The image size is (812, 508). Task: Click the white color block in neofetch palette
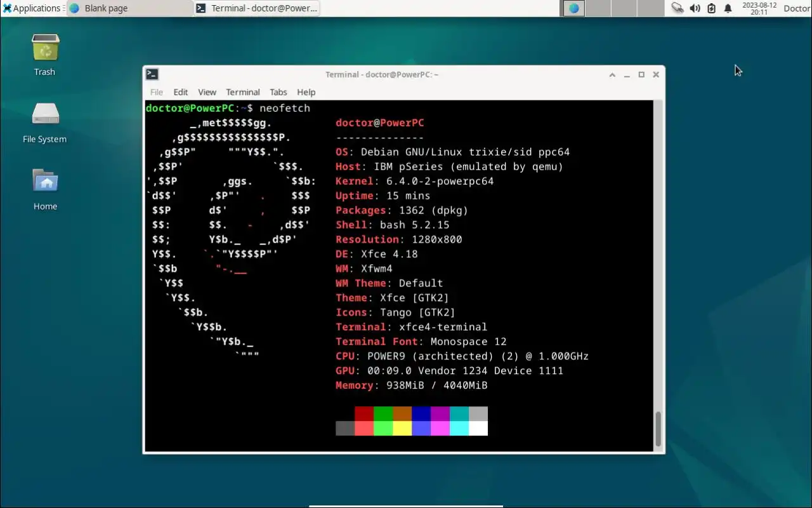478,429
